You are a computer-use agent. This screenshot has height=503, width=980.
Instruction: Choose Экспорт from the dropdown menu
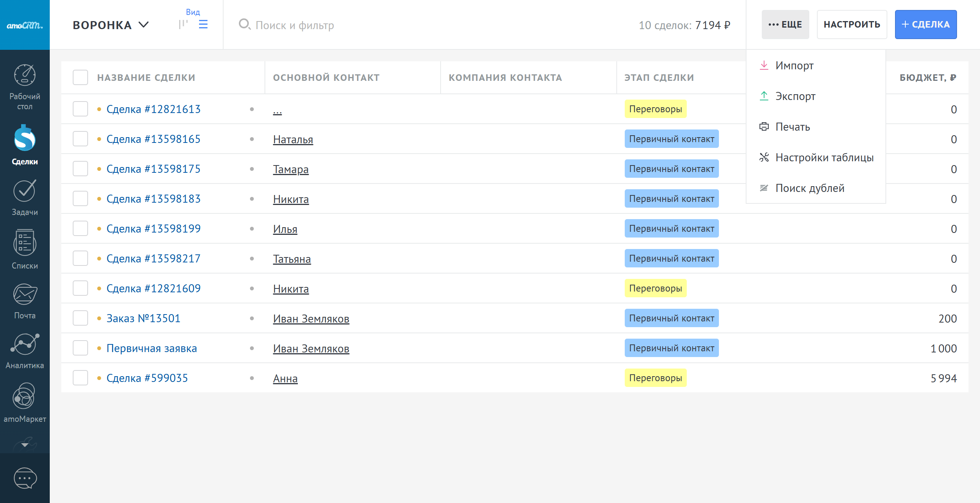795,96
